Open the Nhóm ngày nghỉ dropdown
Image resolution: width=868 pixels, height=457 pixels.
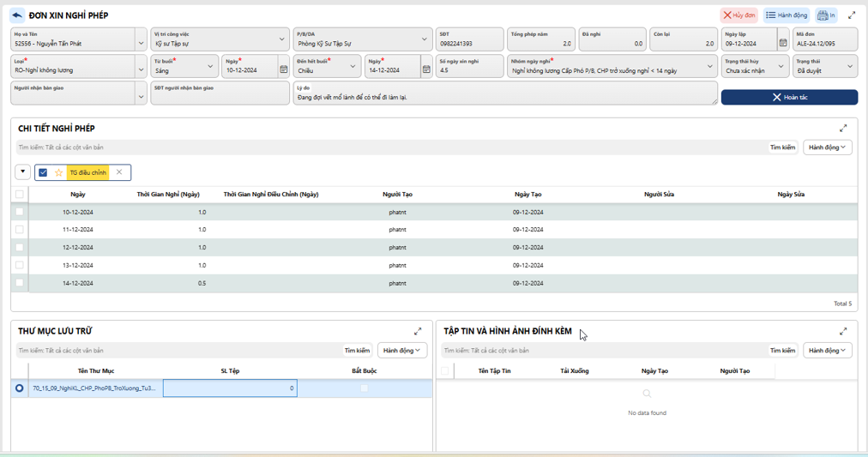point(710,66)
